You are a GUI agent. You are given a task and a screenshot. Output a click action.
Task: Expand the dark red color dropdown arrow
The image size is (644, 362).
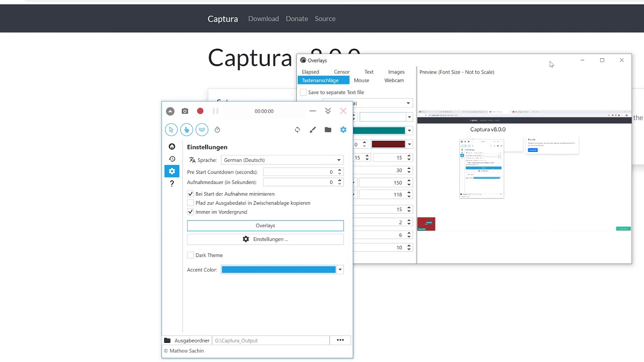(410, 144)
